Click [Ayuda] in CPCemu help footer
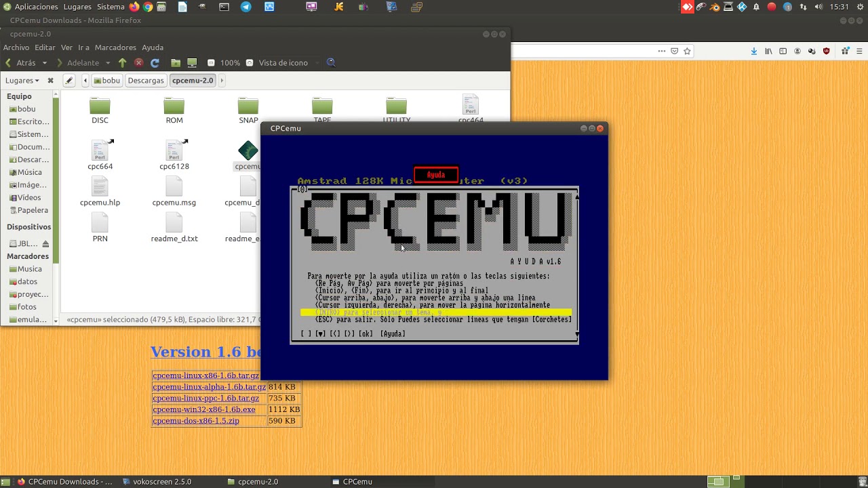Image resolution: width=868 pixels, height=488 pixels. pos(393,333)
